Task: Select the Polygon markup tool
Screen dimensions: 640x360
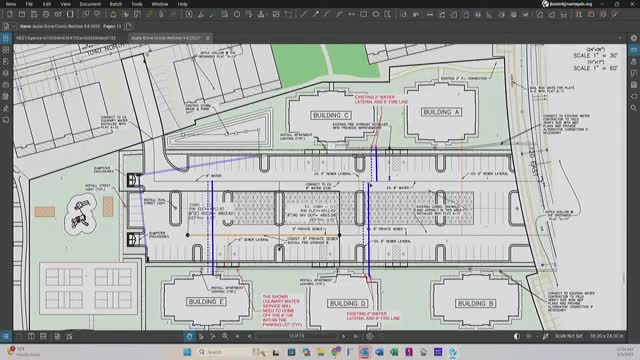Action: (x=387, y=14)
